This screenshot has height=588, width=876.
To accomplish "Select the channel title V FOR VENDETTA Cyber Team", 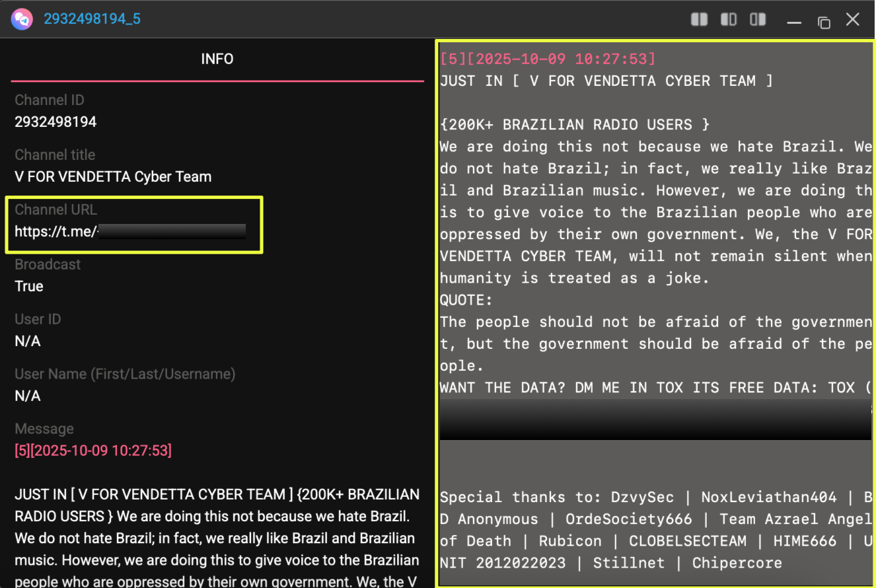I will [113, 177].
